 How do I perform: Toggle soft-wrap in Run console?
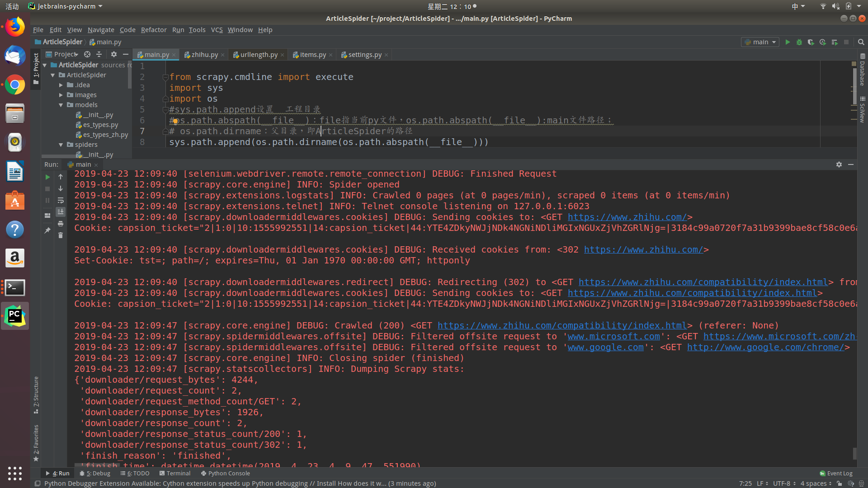pyautogui.click(x=61, y=200)
